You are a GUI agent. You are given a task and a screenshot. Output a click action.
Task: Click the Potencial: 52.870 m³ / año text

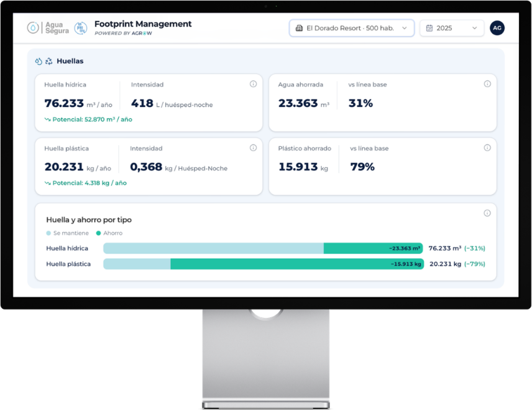click(92, 119)
